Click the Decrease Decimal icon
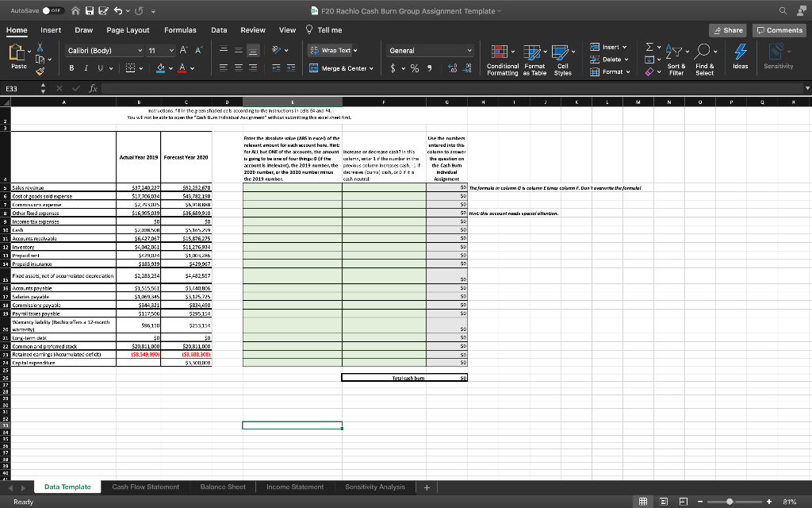 tap(467, 68)
